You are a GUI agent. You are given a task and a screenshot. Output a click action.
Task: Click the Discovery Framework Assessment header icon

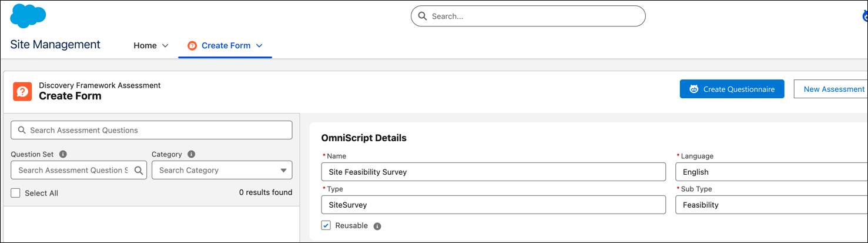(x=22, y=91)
